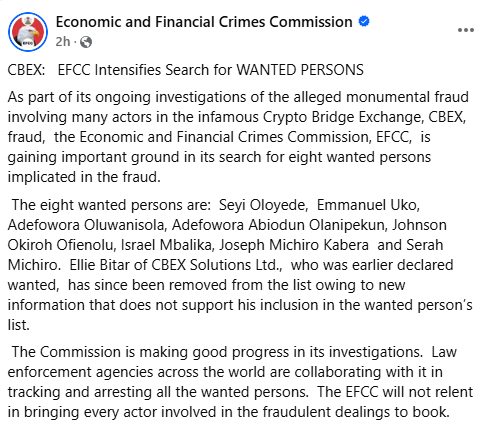
Task: Click the 2h post timestamp
Action: (63, 42)
